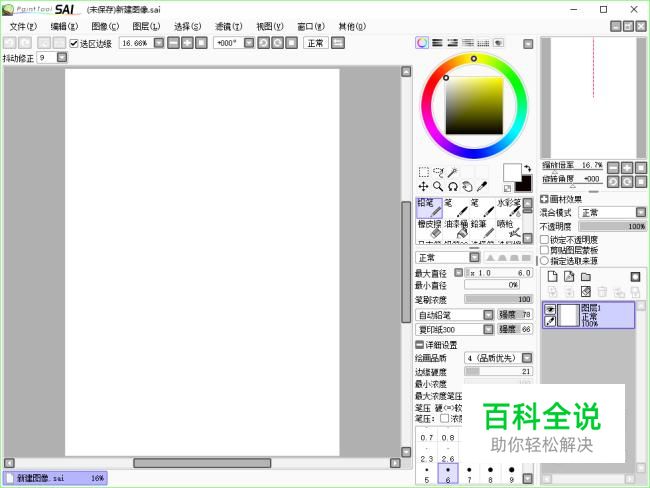
Task: Choose the 水彩笔 watercolor brush
Action: coord(509,208)
